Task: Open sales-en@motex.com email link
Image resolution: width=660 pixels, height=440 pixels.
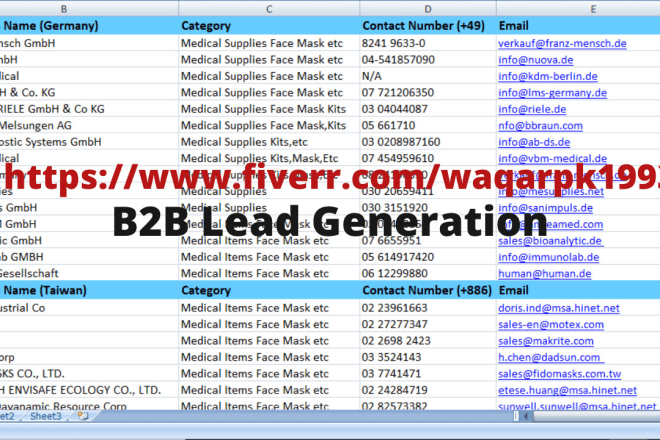Action: (551, 324)
